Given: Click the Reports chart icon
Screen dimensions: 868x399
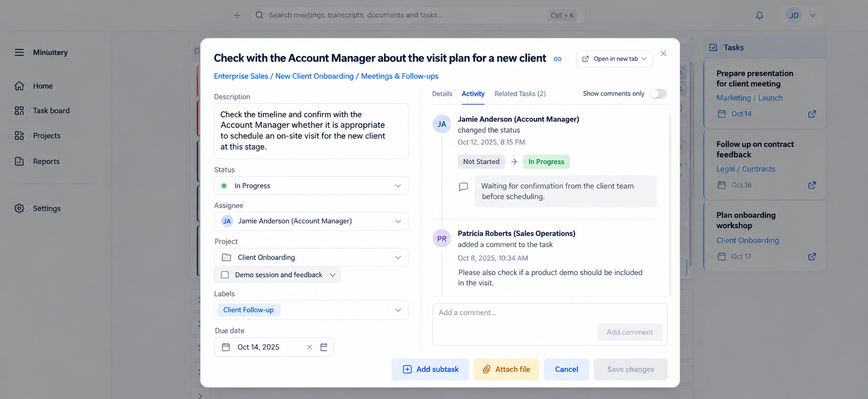Looking at the screenshot, I should point(19,161).
